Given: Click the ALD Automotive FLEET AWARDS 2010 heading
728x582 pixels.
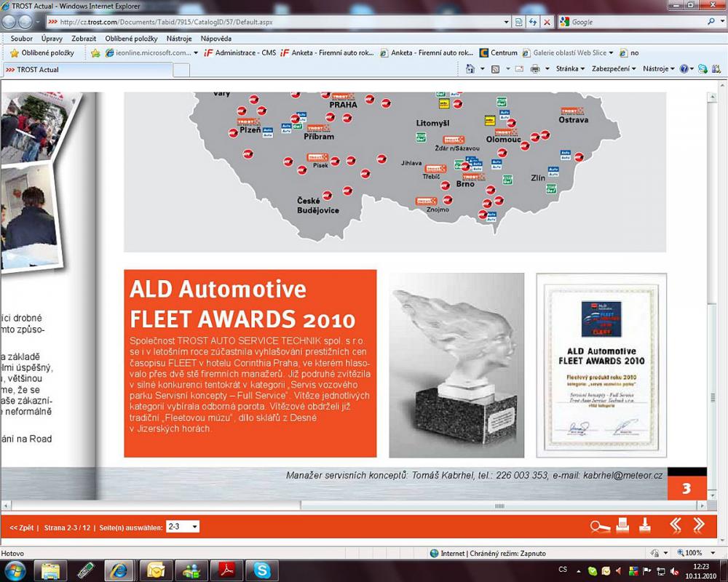Looking at the screenshot, I should pos(242,304).
